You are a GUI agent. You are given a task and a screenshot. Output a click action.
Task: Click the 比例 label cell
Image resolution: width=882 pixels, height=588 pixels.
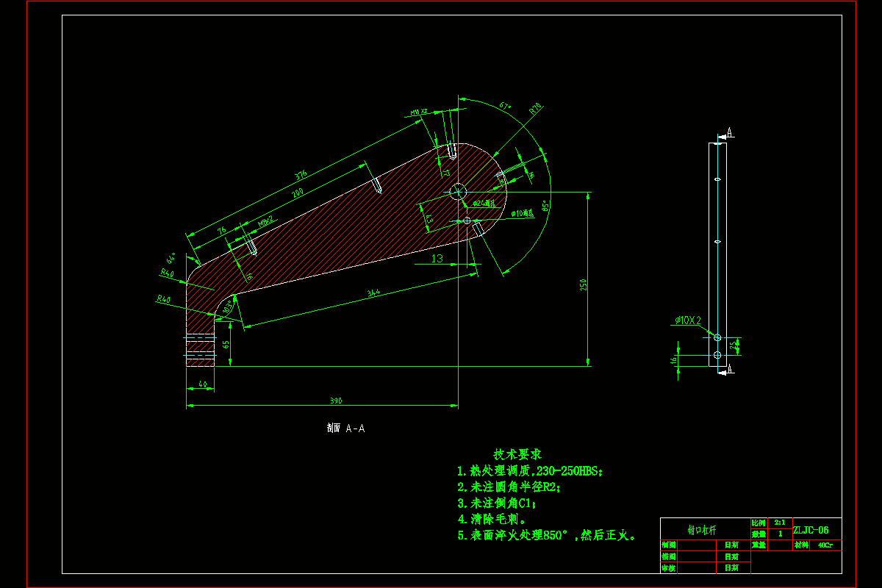(x=759, y=522)
